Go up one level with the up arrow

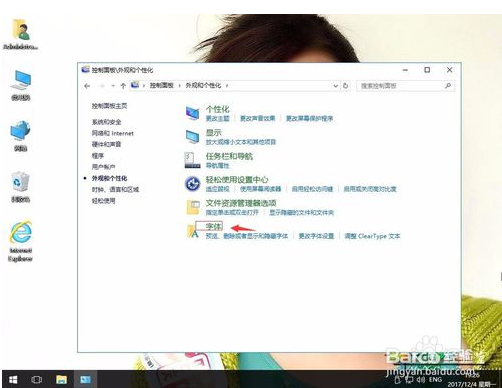(x=123, y=86)
